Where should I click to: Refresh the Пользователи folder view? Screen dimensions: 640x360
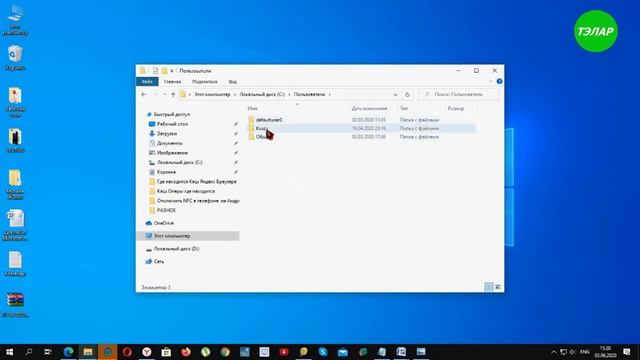pos(407,94)
